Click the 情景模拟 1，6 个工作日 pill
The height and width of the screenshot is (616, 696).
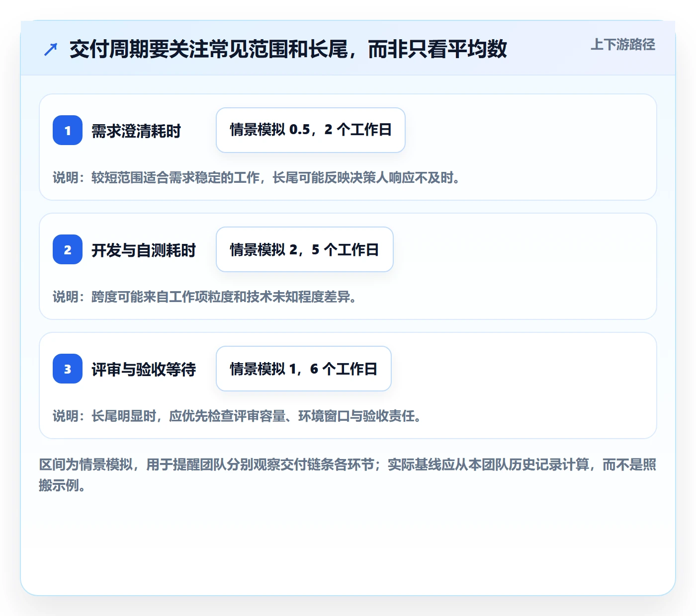[x=304, y=369]
